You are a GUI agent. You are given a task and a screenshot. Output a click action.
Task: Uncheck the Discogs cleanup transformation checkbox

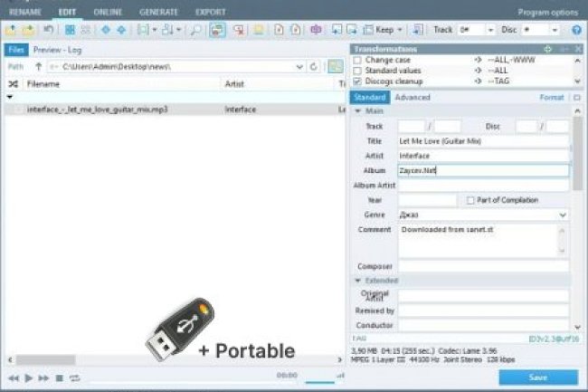(357, 81)
